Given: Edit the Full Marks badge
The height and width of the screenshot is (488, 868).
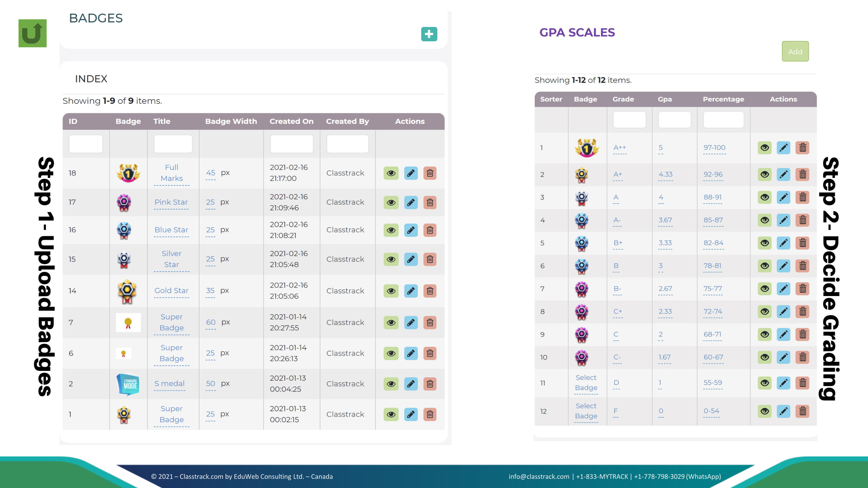Looking at the screenshot, I should tap(410, 173).
